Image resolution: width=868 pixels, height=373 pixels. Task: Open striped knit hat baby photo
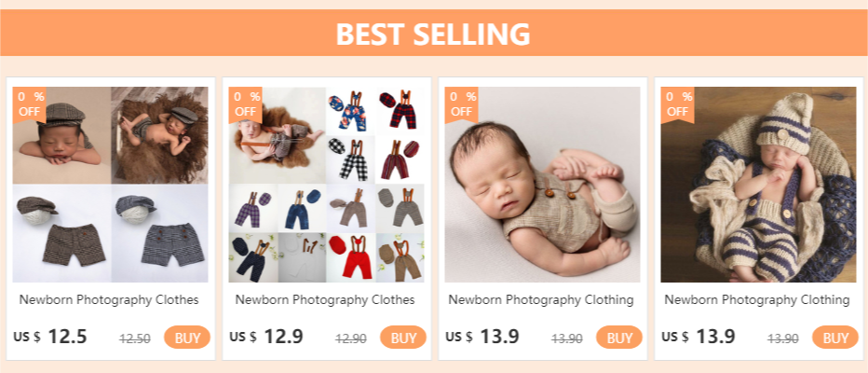(x=759, y=185)
